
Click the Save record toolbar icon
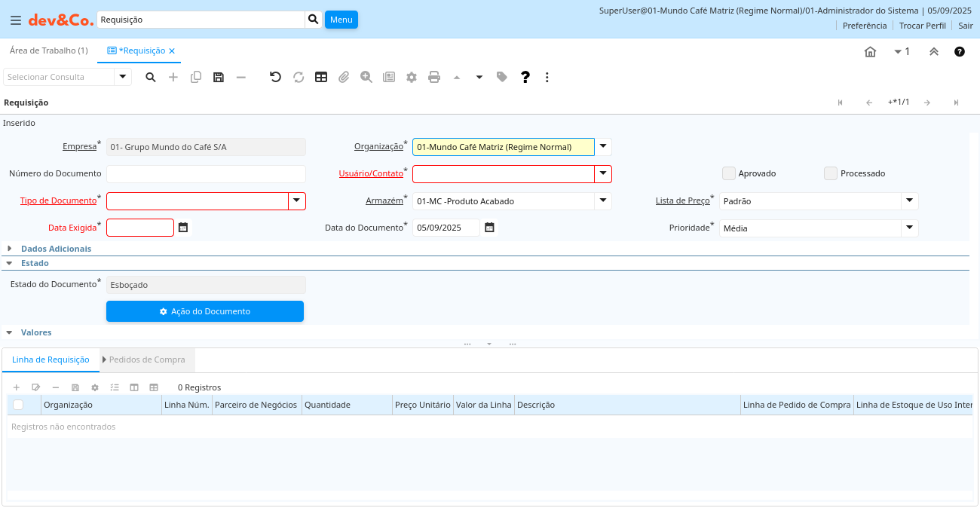(x=219, y=77)
